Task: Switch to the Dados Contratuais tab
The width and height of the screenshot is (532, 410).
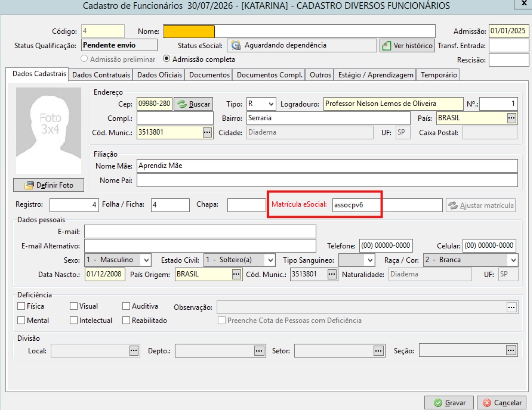Action: pyautogui.click(x=101, y=75)
